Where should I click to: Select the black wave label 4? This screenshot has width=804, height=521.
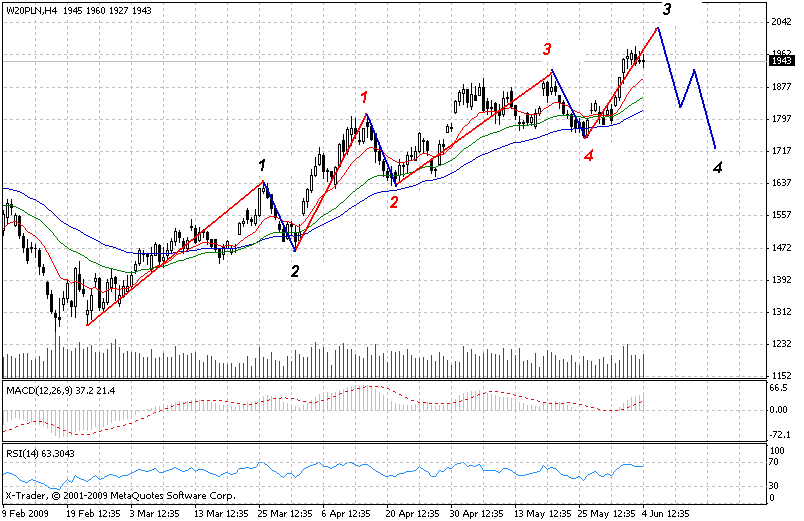718,167
